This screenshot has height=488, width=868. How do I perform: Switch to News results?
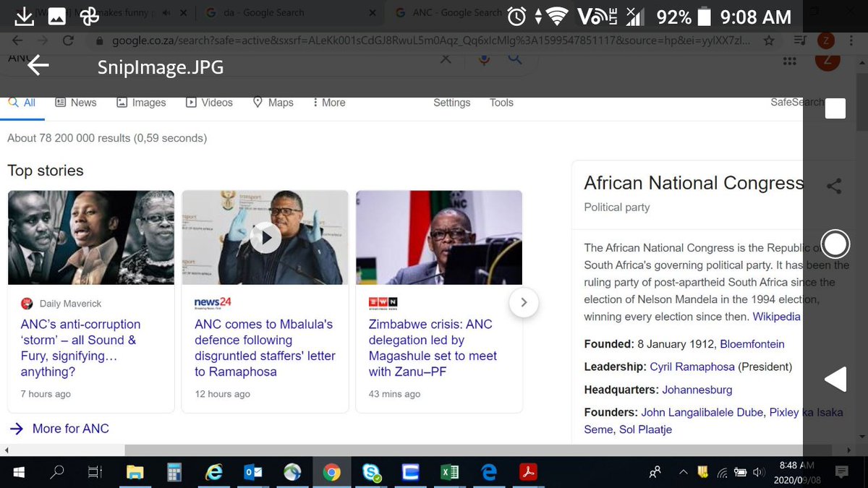pos(76,103)
